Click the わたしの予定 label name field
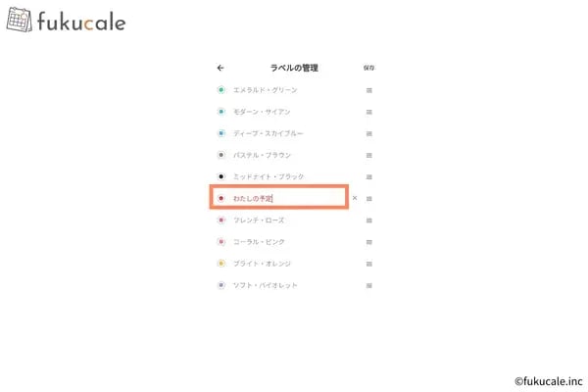 279,197
